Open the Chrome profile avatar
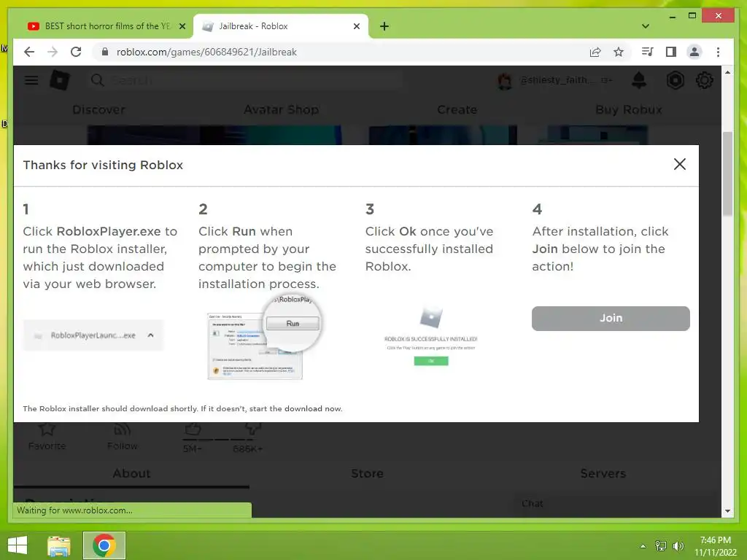747x560 pixels. [x=694, y=52]
